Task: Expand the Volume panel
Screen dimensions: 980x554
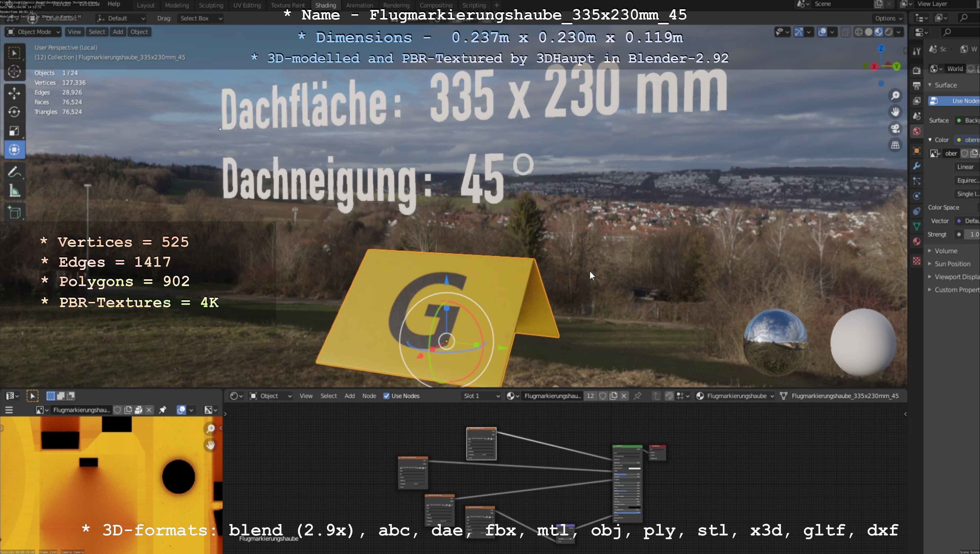Action: pyautogui.click(x=945, y=251)
